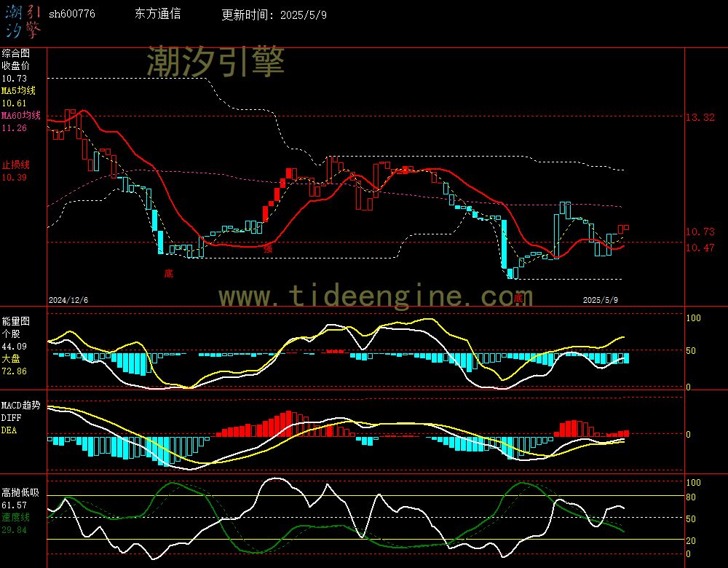Select the MACD趋势 panel label
The image size is (728, 568).
21,405
